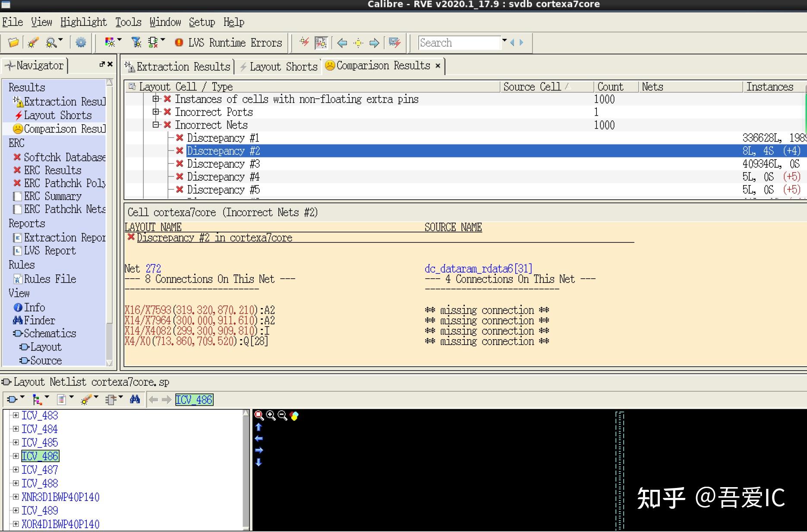This screenshot has height=532, width=807.
Task: Click into the Search field
Action: 459,42
